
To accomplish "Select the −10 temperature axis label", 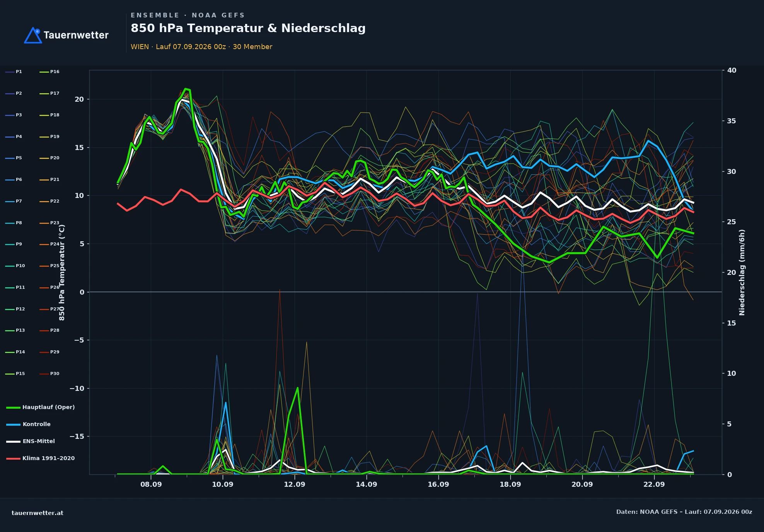I will [77, 389].
